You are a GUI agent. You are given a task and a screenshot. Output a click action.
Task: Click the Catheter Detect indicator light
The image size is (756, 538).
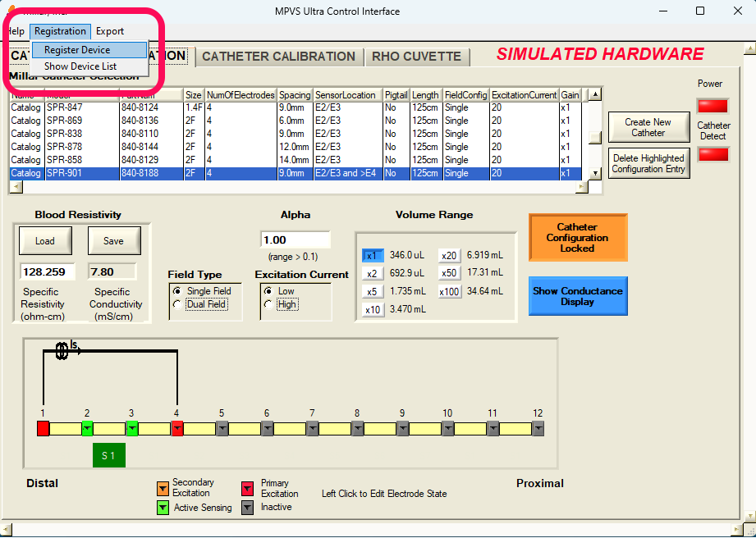point(712,155)
